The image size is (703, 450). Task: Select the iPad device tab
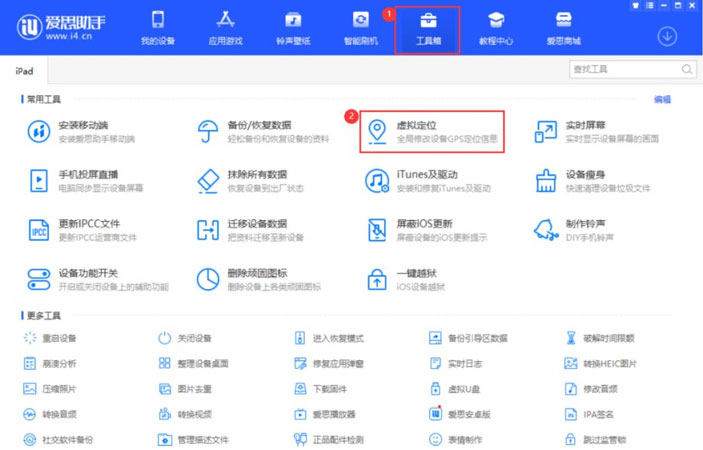[25, 70]
